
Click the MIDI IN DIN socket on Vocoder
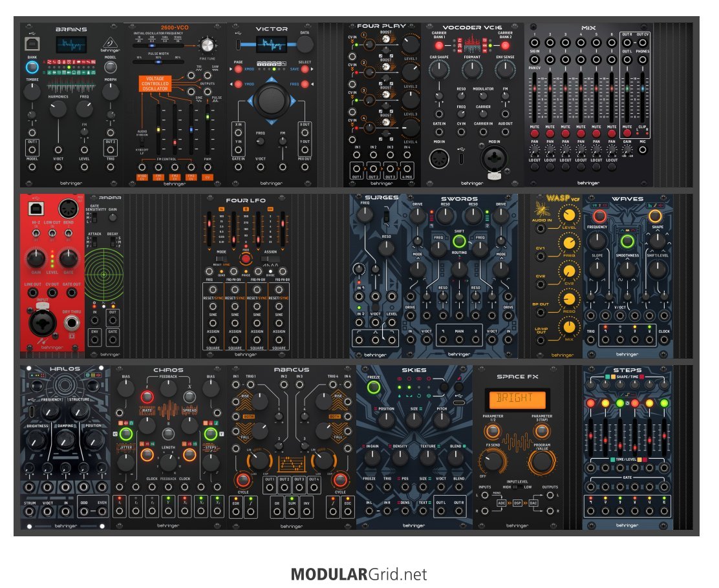[439, 159]
